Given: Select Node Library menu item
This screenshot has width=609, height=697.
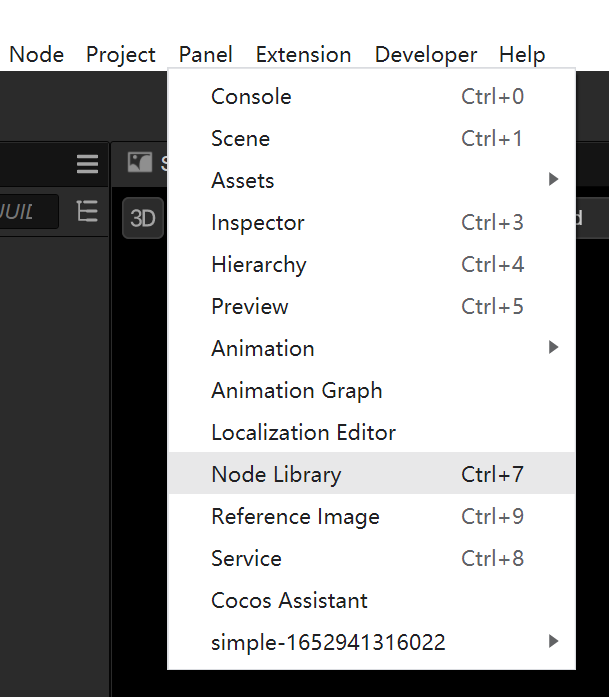Looking at the screenshot, I should tap(276, 474).
